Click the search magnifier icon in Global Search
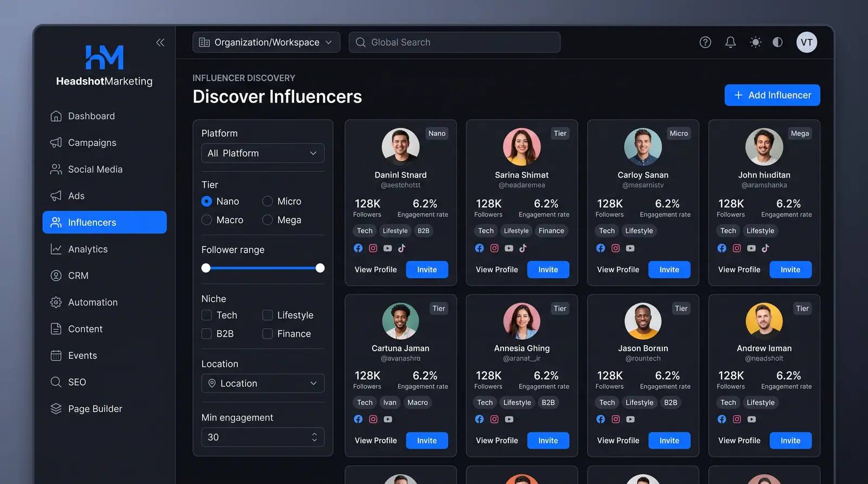 pyautogui.click(x=360, y=42)
